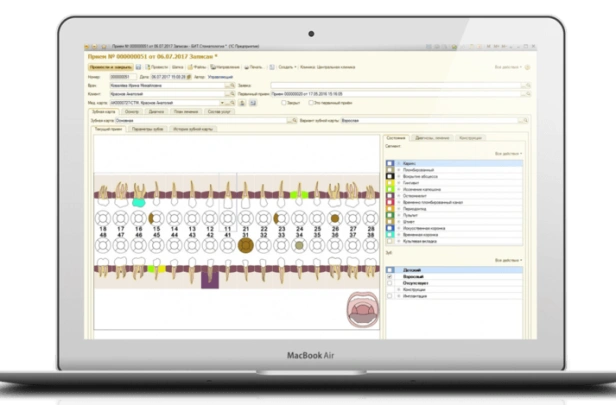Screen dimensions: 616x405
Task: Expand the Имплантация tree row
Action: (397, 297)
